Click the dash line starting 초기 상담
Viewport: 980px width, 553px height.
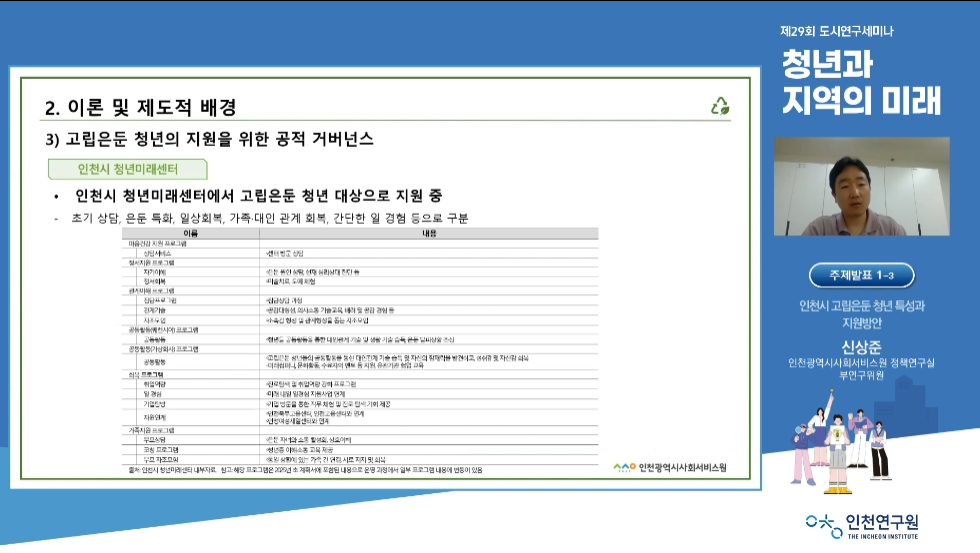(x=268, y=218)
